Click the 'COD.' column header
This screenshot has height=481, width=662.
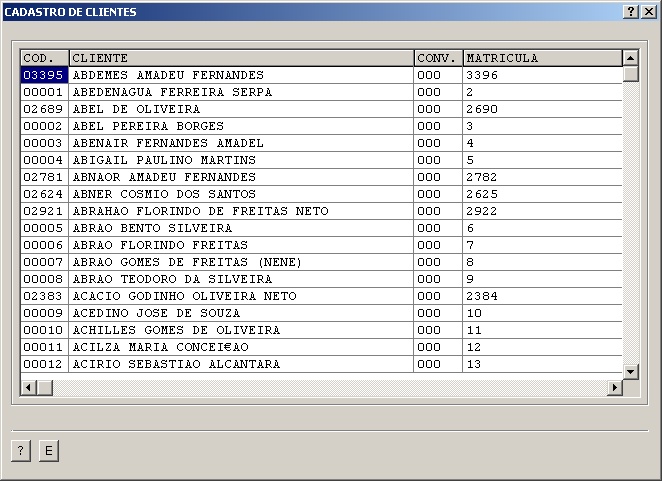pos(44,58)
